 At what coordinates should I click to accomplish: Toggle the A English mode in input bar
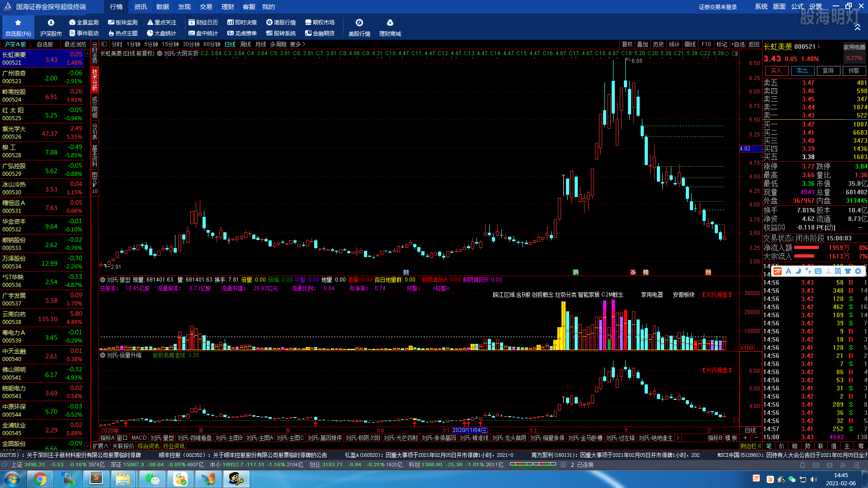click(788, 271)
